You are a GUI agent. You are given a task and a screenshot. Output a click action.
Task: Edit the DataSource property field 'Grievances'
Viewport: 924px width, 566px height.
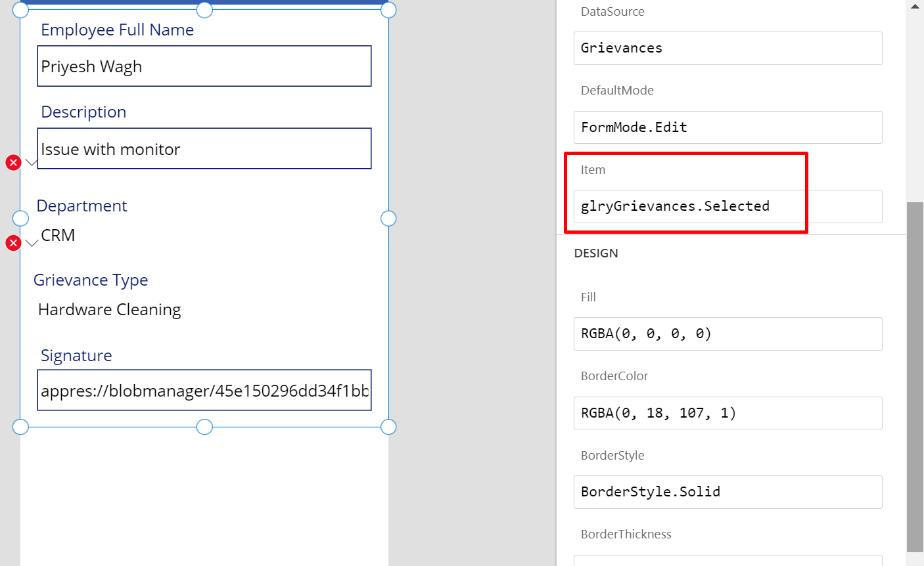point(728,49)
